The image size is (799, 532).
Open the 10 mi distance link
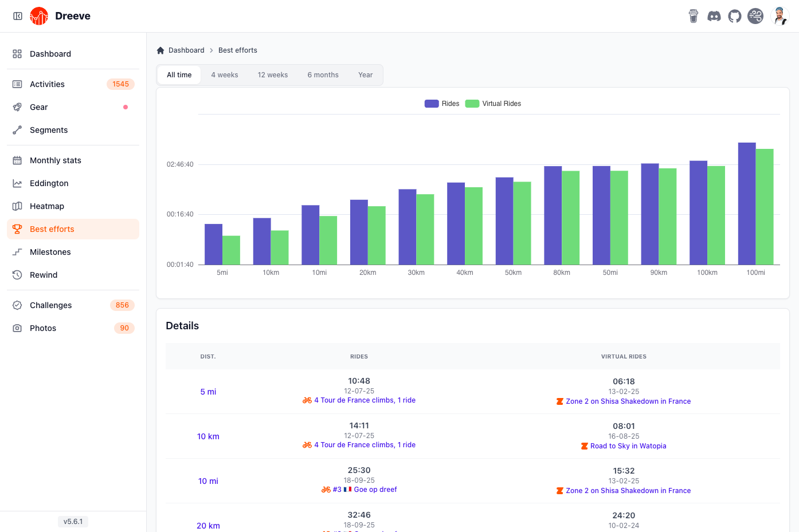(208, 481)
